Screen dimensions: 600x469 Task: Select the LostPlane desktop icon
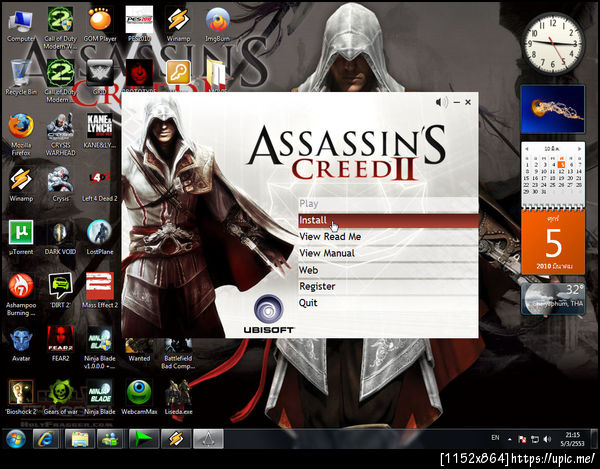[99, 237]
